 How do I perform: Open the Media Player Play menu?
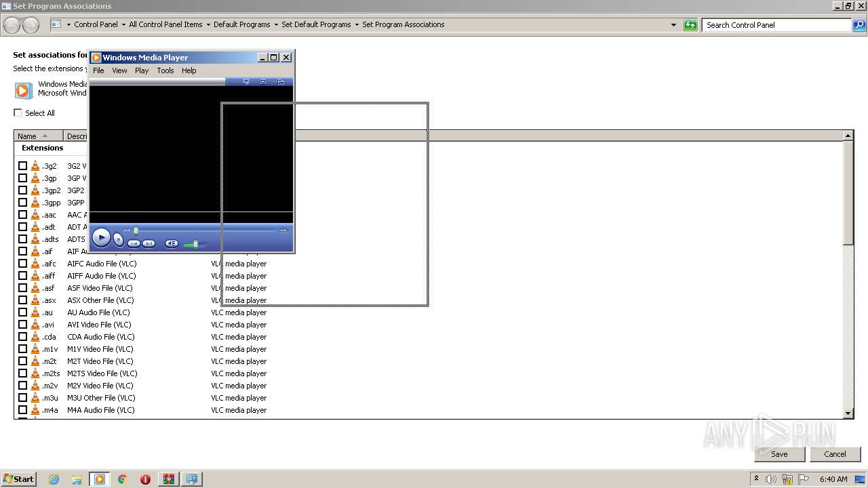pyautogui.click(x=142, y=70)
